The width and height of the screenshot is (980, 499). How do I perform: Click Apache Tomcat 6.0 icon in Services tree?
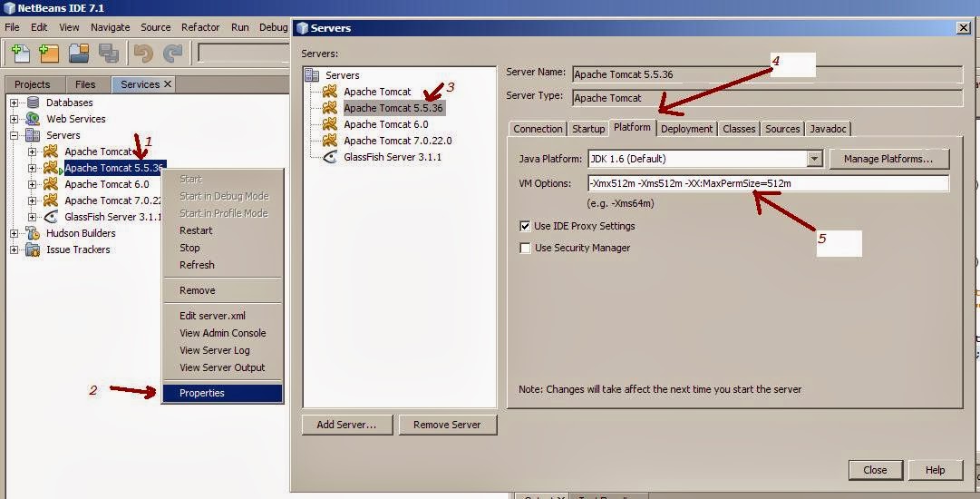pyautogui.click(x=51, y=184)
